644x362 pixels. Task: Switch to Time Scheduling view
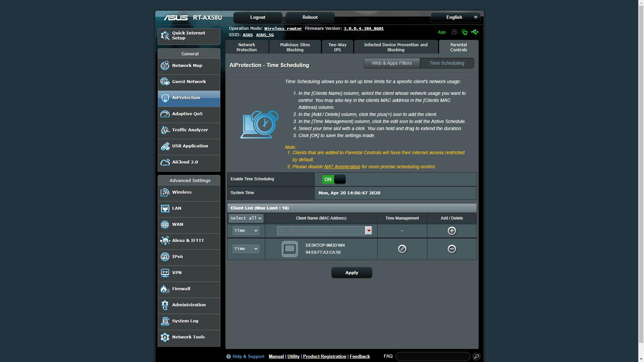pyautogui.click(x=446, y=63)
